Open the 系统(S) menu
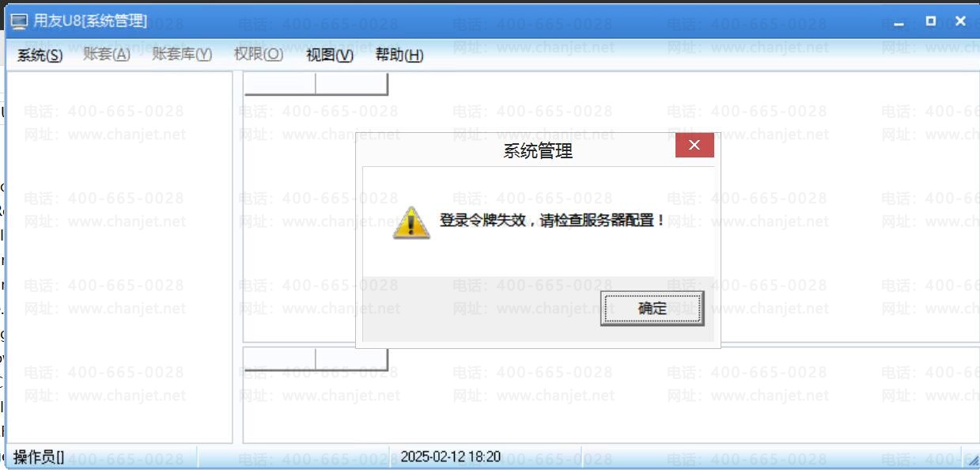Viewport: 980px width, 470px height. (40, 55)
